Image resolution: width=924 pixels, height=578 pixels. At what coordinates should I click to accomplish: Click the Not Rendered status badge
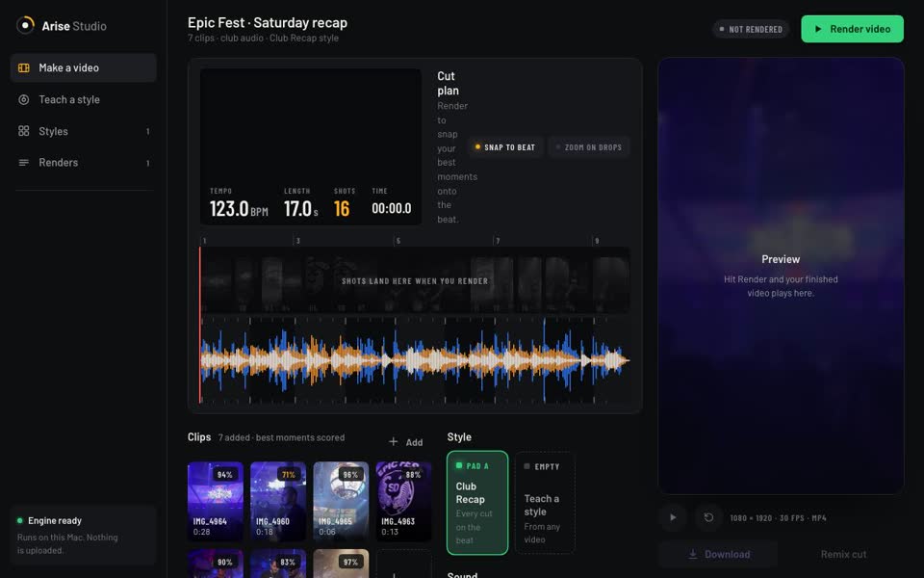point(751,29)
